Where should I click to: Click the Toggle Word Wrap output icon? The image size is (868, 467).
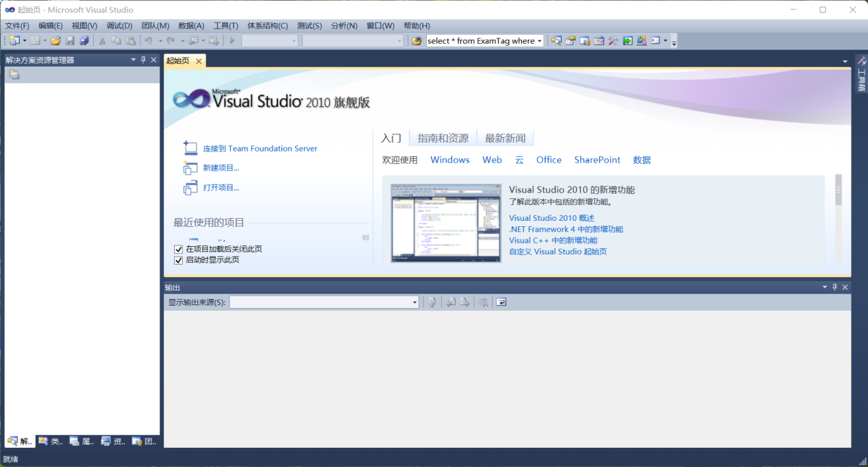click(x=501, y=302)
